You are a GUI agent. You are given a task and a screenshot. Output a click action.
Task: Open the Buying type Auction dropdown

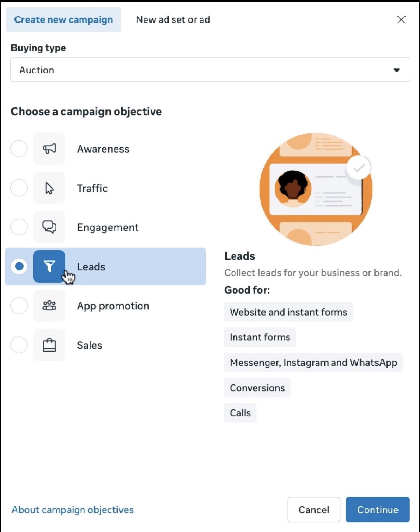(x=210, y=70)
